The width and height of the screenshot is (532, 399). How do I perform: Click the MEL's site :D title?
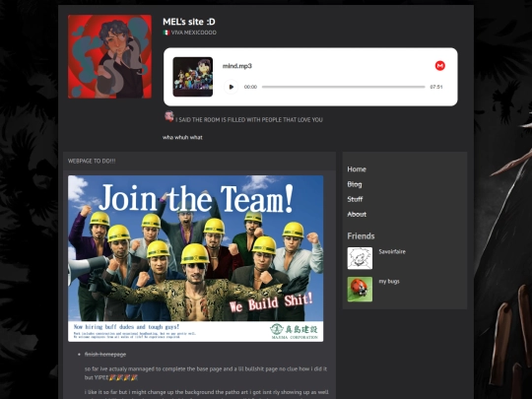(x=188, y=22)
